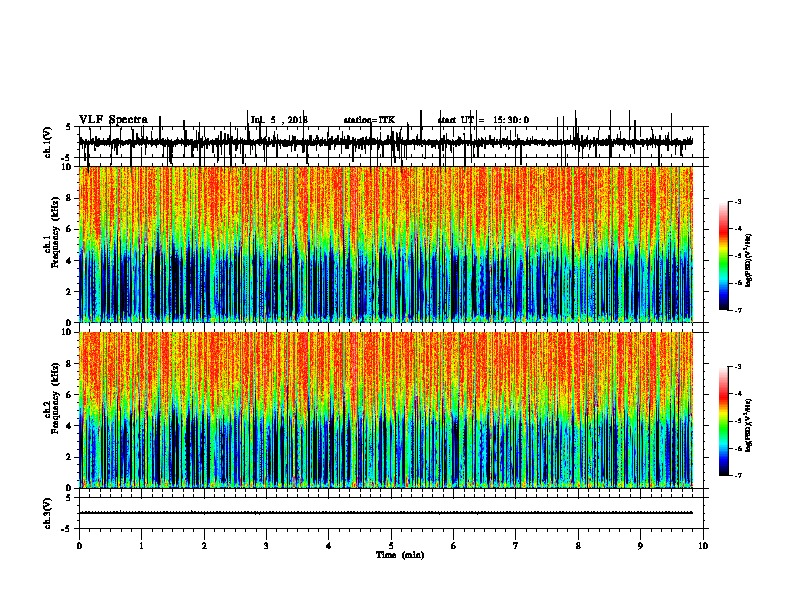This screenshot has width=792, height=612.
Task: Click the ch.2 color bar log(PSD) label
Action: 749,425
